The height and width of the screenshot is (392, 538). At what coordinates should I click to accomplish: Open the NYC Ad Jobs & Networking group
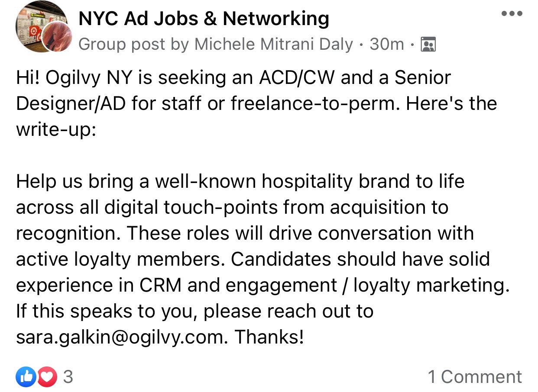coord(204,19)
